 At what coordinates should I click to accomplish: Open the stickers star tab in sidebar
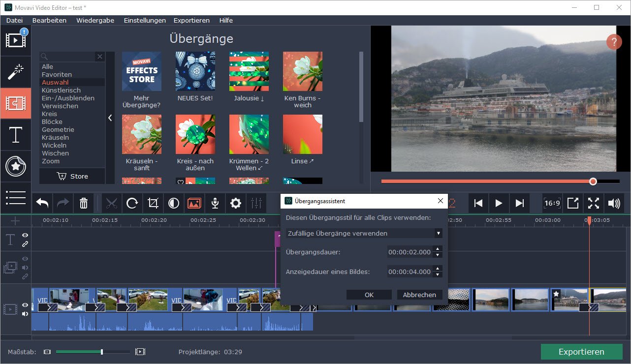[16, 166]
